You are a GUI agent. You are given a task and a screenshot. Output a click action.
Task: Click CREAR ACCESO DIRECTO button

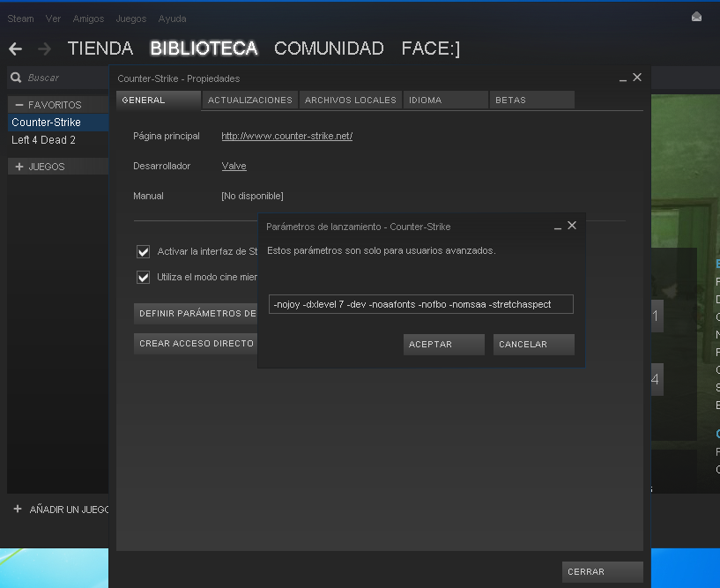click(196, 344)
